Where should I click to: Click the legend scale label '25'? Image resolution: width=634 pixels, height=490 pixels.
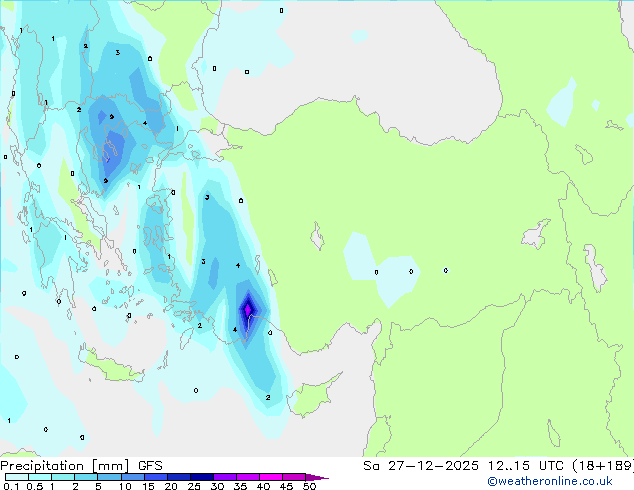click(x=194, y=486)
